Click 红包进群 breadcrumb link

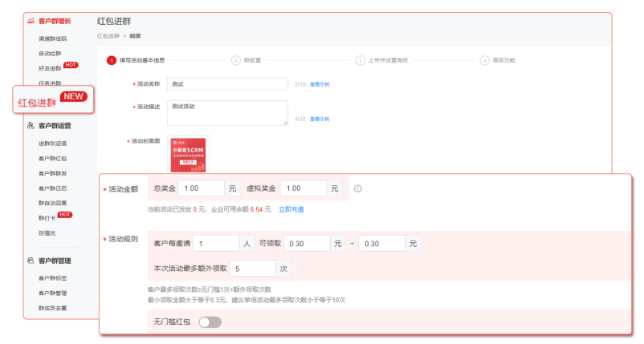pyautogui.click(x=108, y=36)
